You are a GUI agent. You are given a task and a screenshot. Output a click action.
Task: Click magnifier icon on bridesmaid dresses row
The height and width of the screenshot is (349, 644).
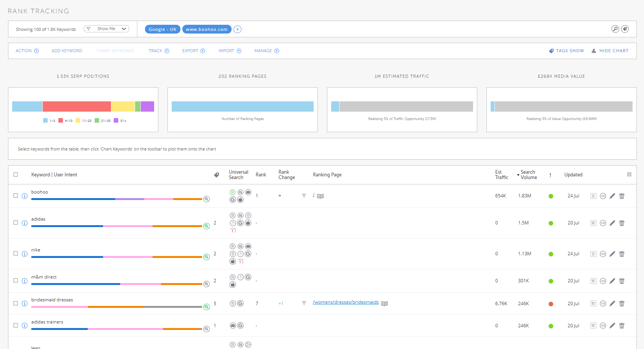tap(206, 307)
